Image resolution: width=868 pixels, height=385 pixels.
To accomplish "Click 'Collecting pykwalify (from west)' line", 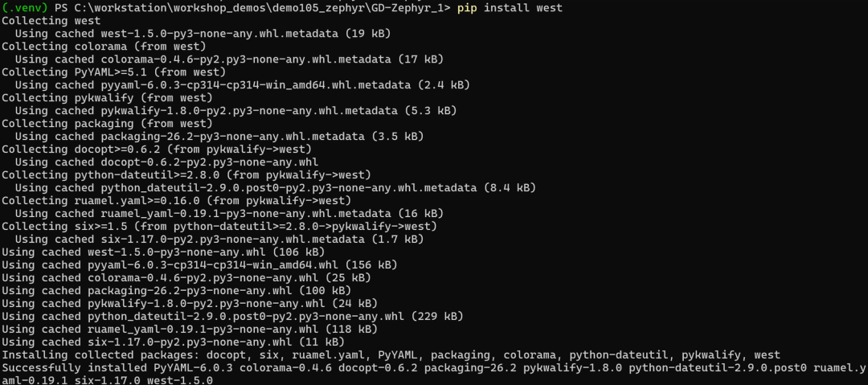I will coord(108,97).
